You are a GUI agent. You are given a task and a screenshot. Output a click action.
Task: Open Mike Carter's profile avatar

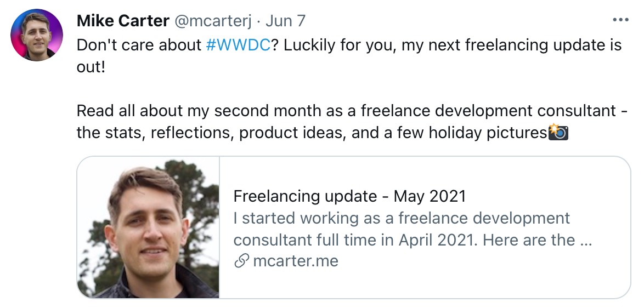(37, 35)
